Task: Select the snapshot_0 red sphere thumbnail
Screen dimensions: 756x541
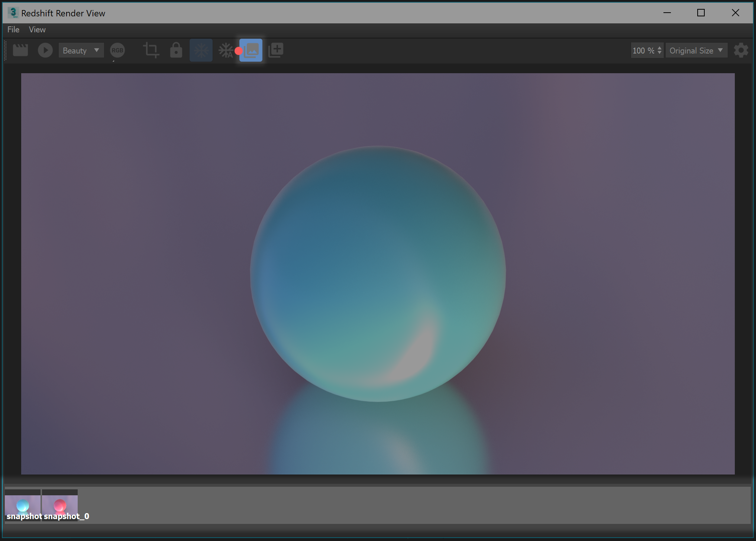Action: point(60,505)
